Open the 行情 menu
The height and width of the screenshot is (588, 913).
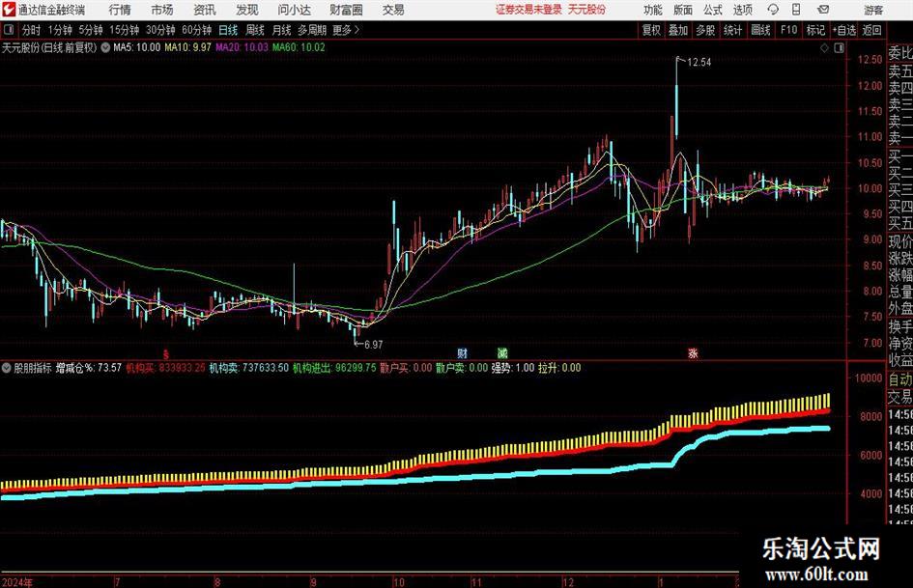click(x=120, y=10)
